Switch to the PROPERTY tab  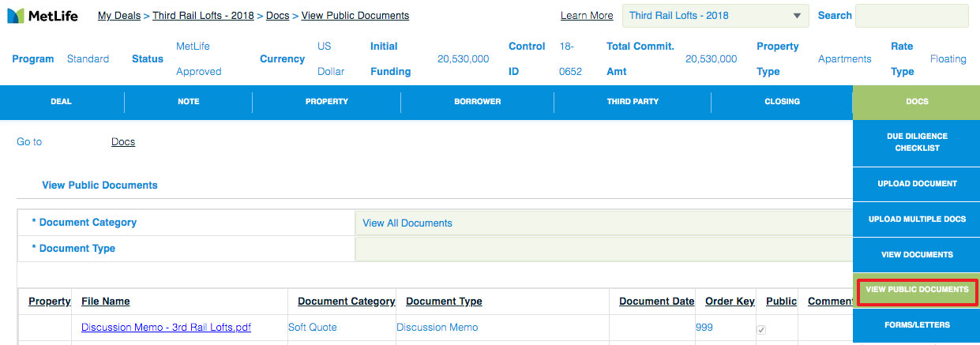coord(327,102)
